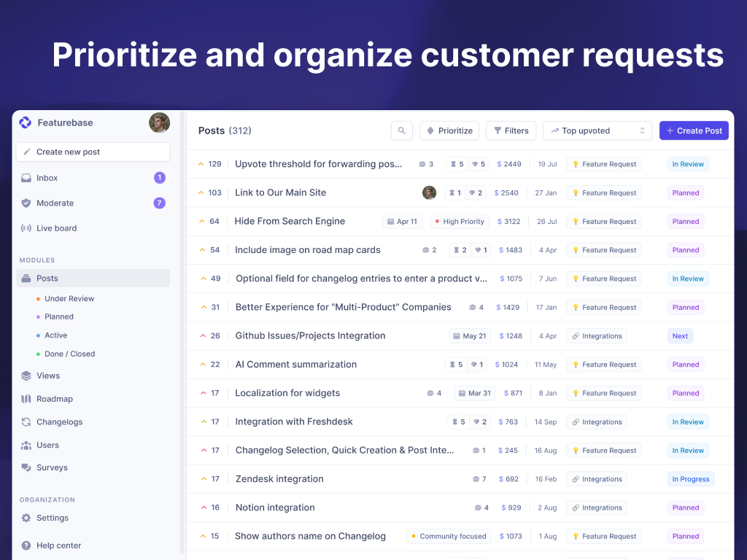The width and height of the screenshot is (747, 560).
Task: Click the Changelogs refresh icon
Action: pyautogui.click(x=26, y=422)
